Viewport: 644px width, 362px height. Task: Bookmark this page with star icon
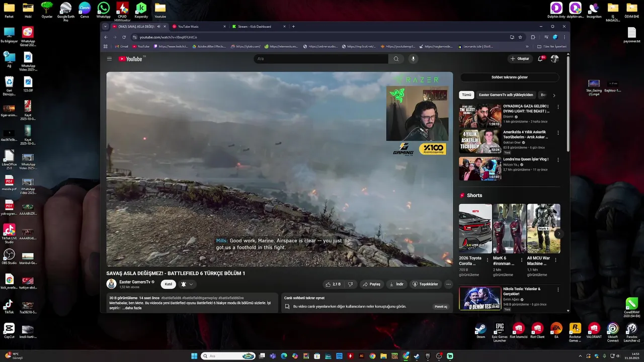point(520,37)
